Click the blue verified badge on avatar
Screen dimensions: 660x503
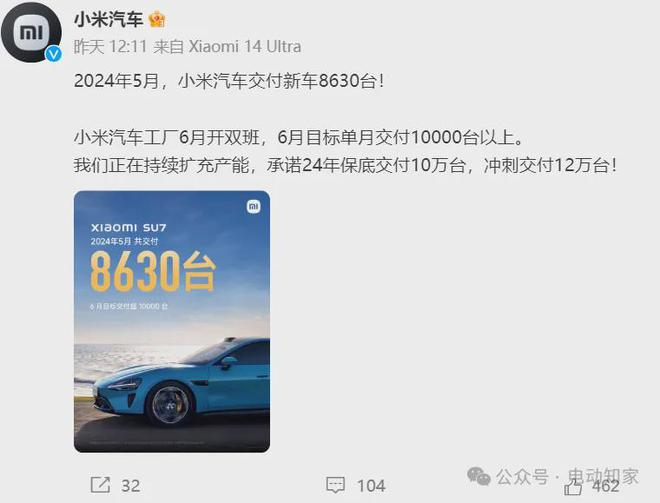(53, 54)
